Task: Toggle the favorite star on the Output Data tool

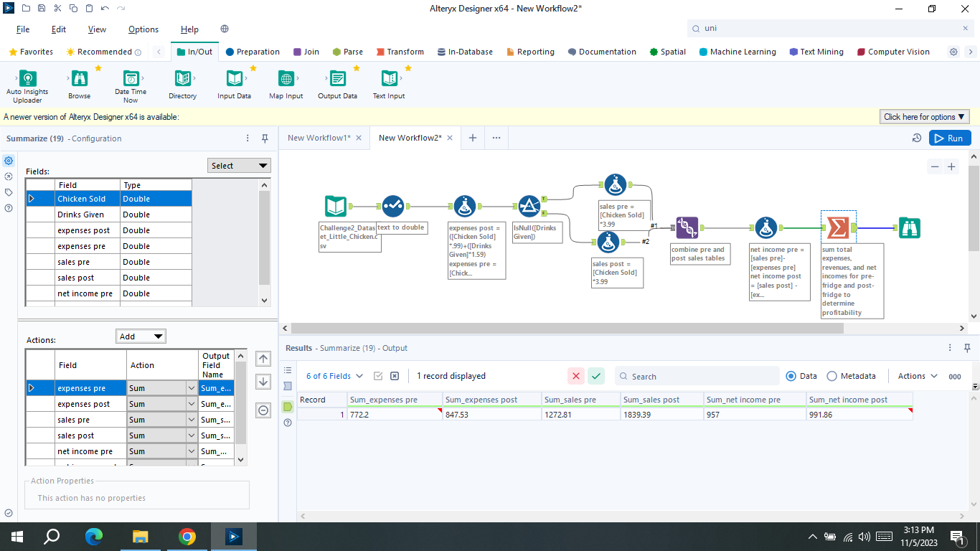Action: [x=357, y=68]
